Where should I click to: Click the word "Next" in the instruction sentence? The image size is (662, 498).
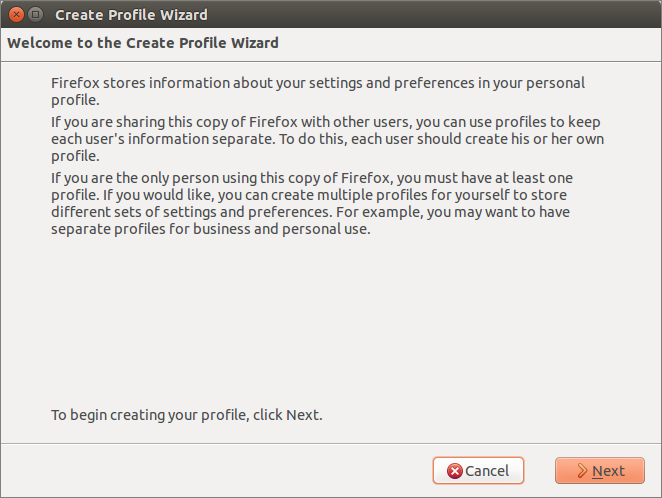[x=302, y=414]
